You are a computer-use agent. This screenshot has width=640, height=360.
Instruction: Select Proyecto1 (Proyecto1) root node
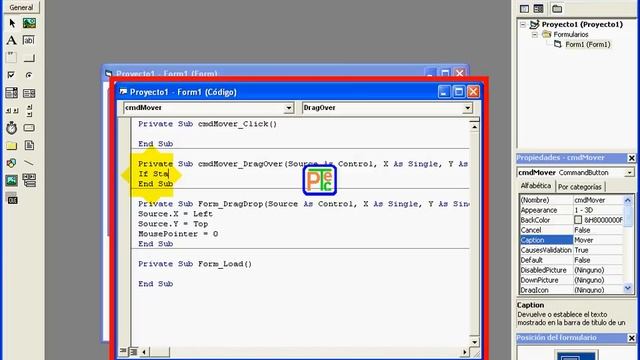[582, 24]
